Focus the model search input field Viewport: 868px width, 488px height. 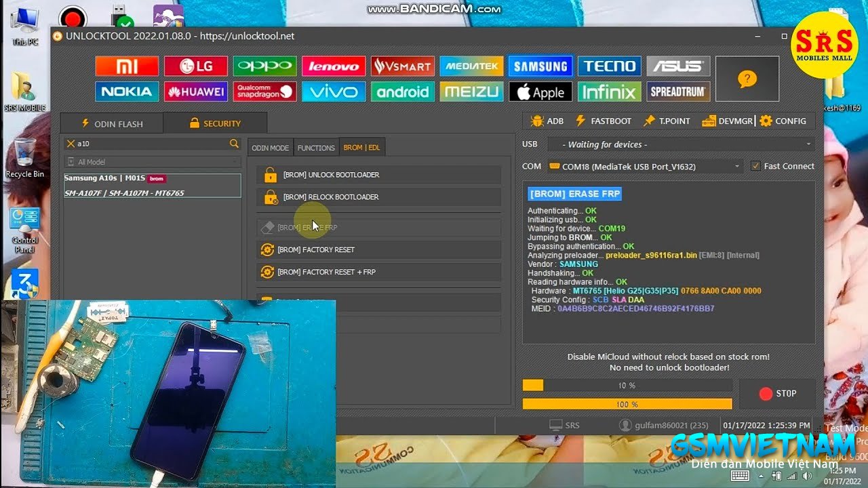[x=153, y=144]
